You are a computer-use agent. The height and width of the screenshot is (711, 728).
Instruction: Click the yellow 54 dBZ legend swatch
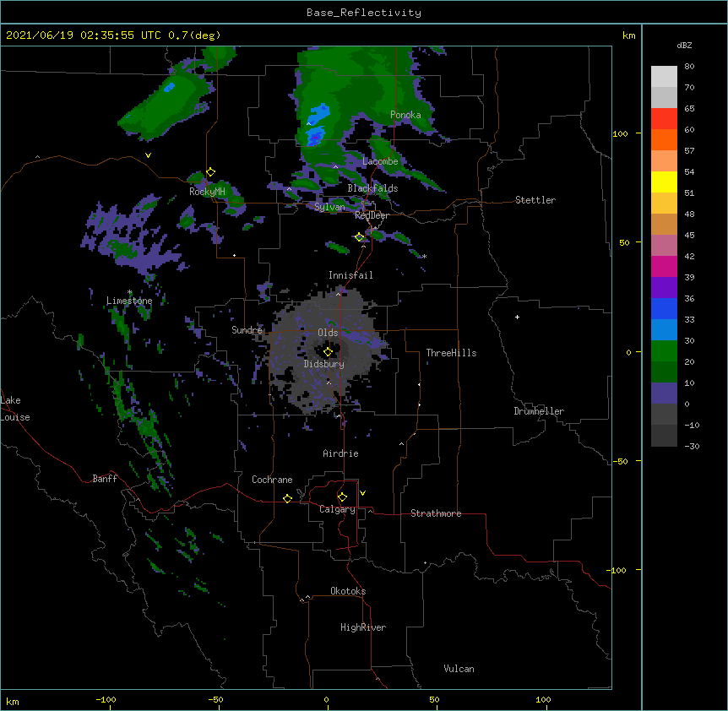pos(664,182)
